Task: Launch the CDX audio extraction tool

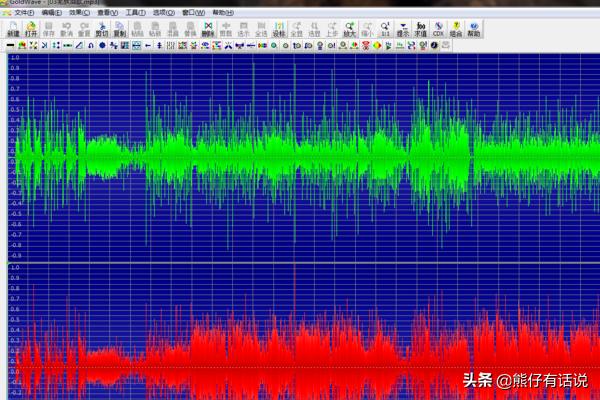Action: pyautogui.click(x=437, y=28)
